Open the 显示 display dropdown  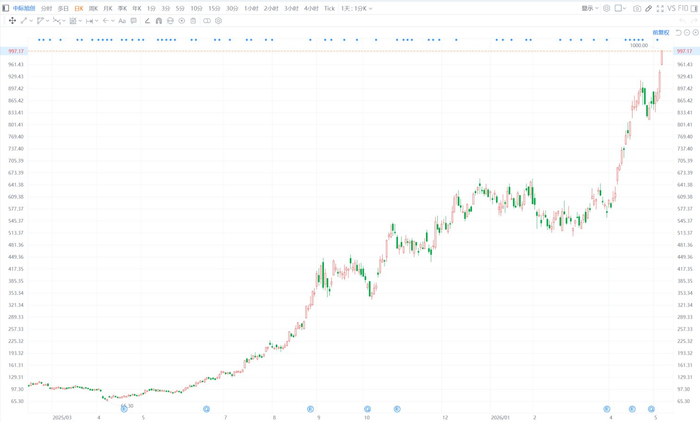click(x=590, y=8)
